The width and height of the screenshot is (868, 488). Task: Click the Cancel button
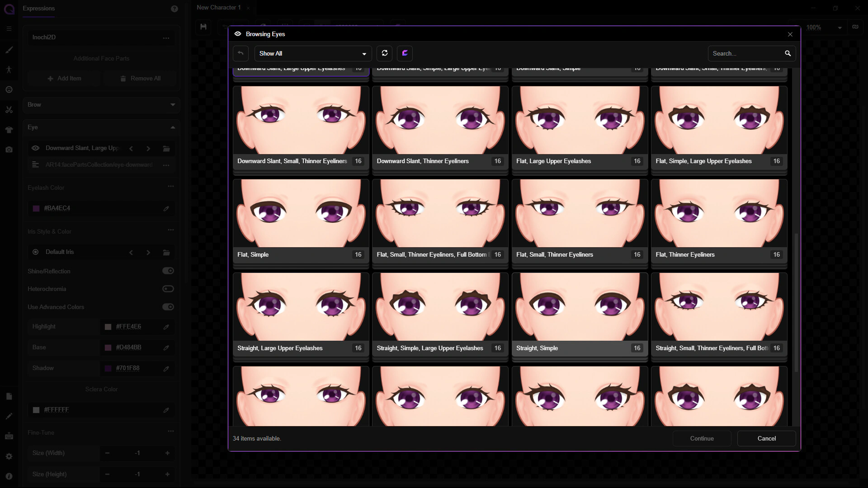pyautogui.click(x=766, y=438)
